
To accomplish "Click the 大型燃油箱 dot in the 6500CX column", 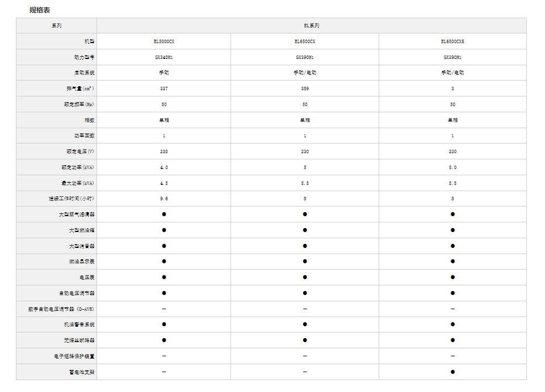I will click(305, 230).
